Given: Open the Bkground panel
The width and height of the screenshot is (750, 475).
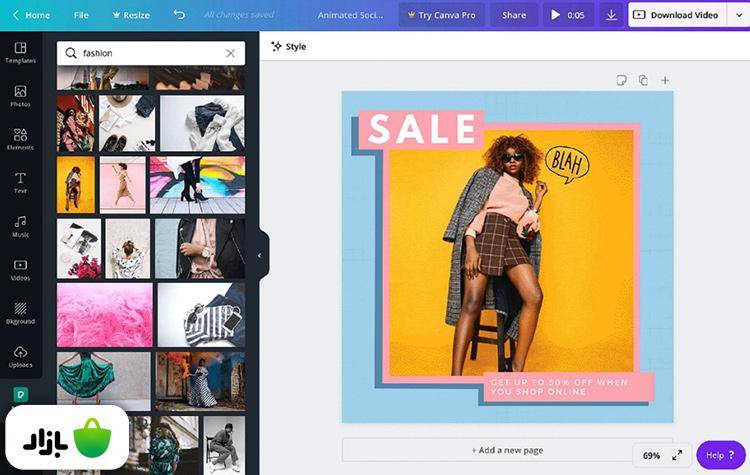Looking at the screenshot, I should (x=20, y=313).
